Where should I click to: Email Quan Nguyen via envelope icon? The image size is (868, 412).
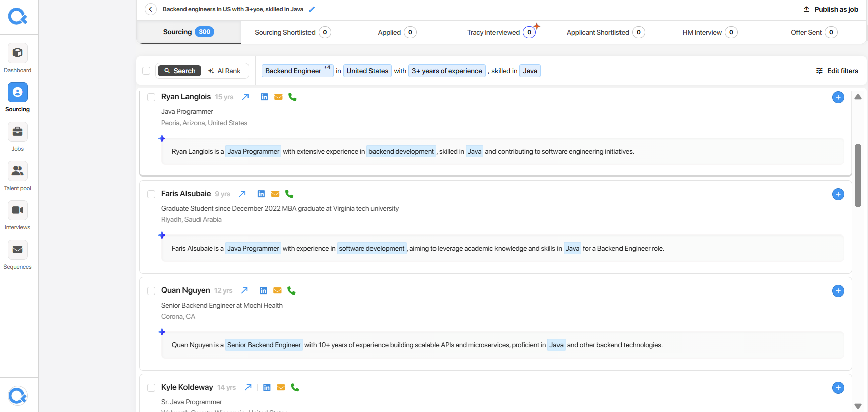(x=277, y=290)
